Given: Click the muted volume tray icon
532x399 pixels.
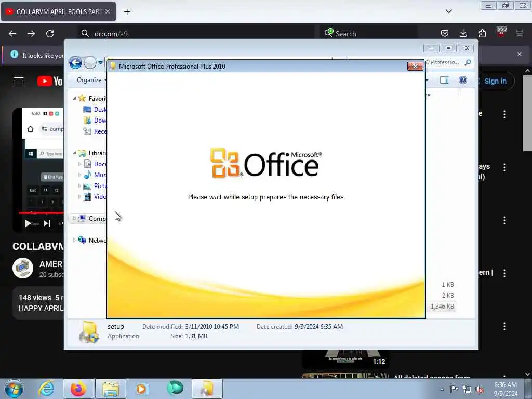Looking at the screenshot, I should pos(480,390).
